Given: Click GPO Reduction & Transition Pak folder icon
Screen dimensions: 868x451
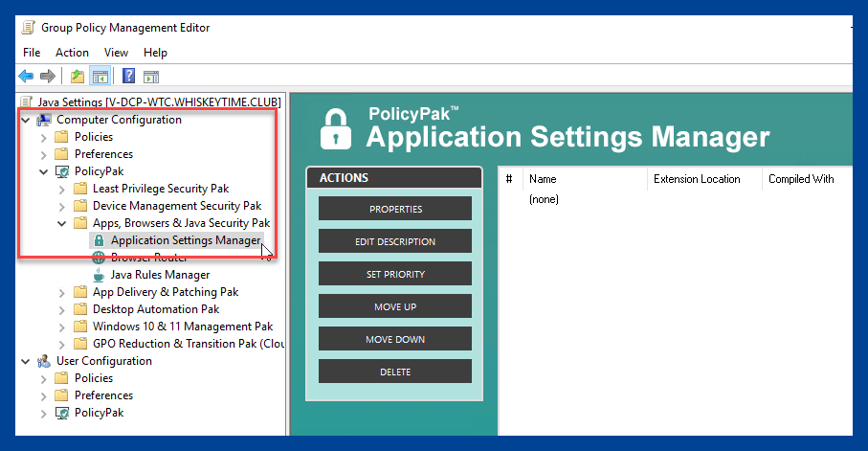Looking at the screenshot, I should [80, 344].
